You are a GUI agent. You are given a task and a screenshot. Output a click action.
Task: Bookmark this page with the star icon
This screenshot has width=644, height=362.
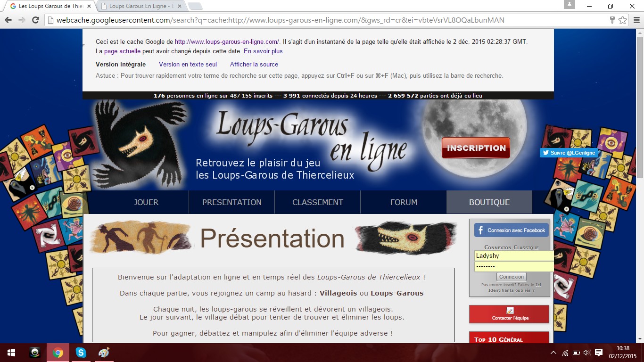(x=623, y=20)
